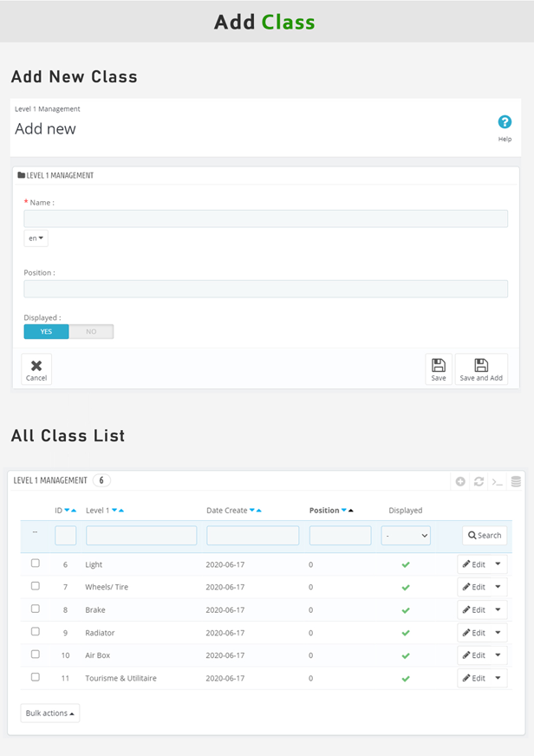This screenshot has height=756, width=534.
Task: Sort ID column ascending arrow
Action: pos(74,511)
